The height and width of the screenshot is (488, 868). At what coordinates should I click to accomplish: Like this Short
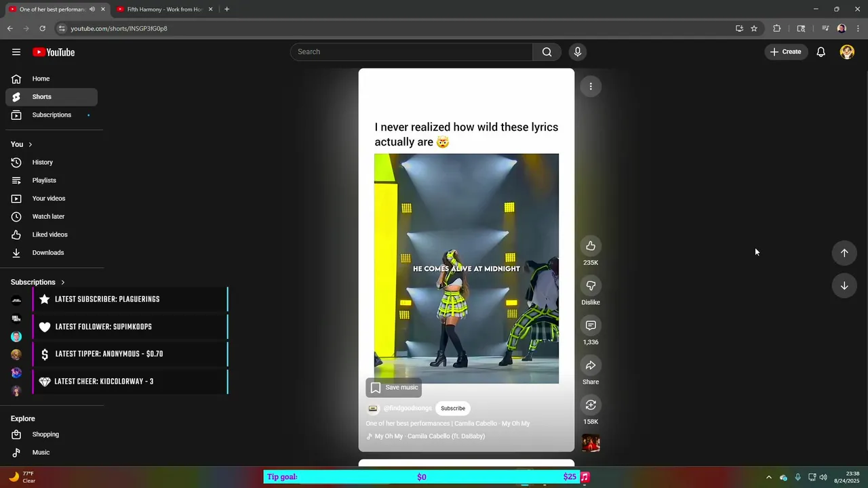point(591,246)
